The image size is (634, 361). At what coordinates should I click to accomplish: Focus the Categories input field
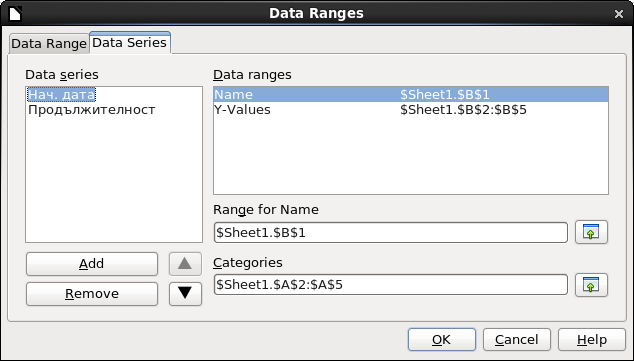click(391, 285)
